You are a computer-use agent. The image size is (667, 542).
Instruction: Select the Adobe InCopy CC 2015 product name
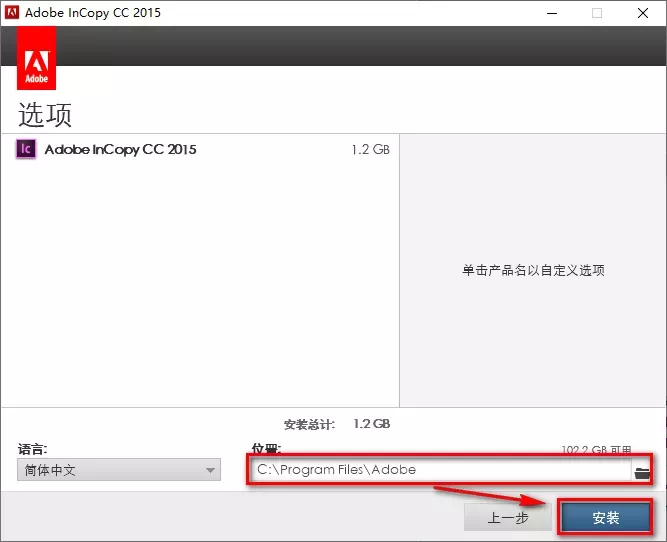tap(120, 150)
